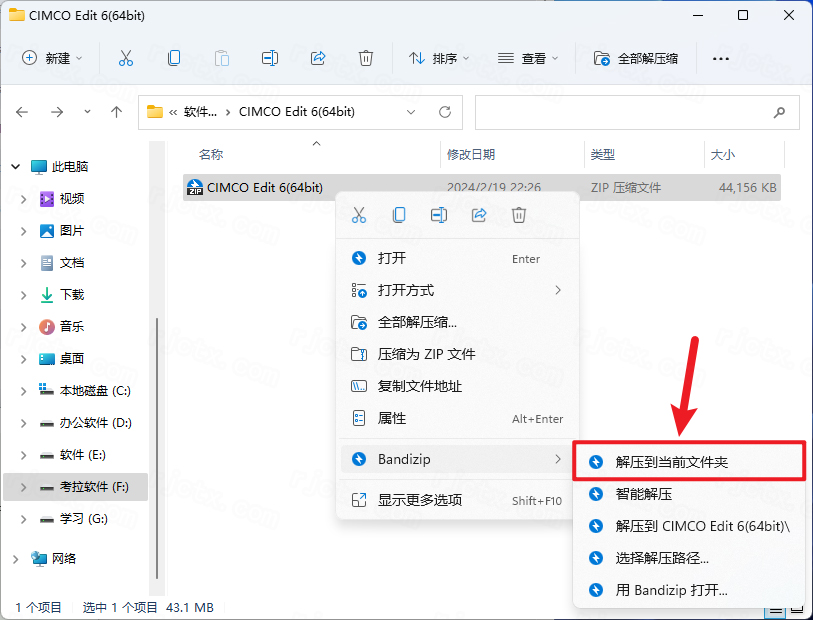Viewport: 813px width, 620px height.
Task: Click the 类型 column header
Action: [602, 154]
